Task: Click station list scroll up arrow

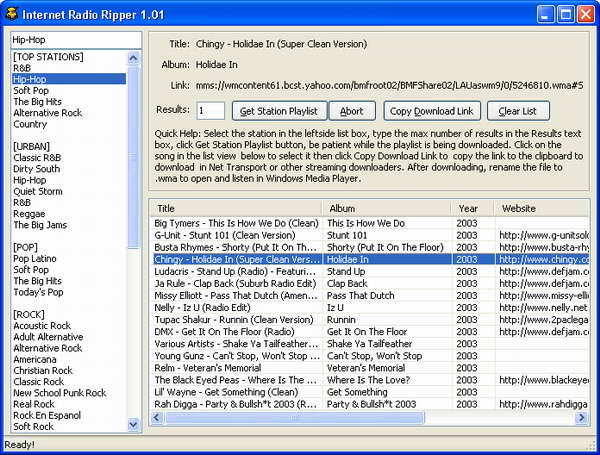Action: 133,58
